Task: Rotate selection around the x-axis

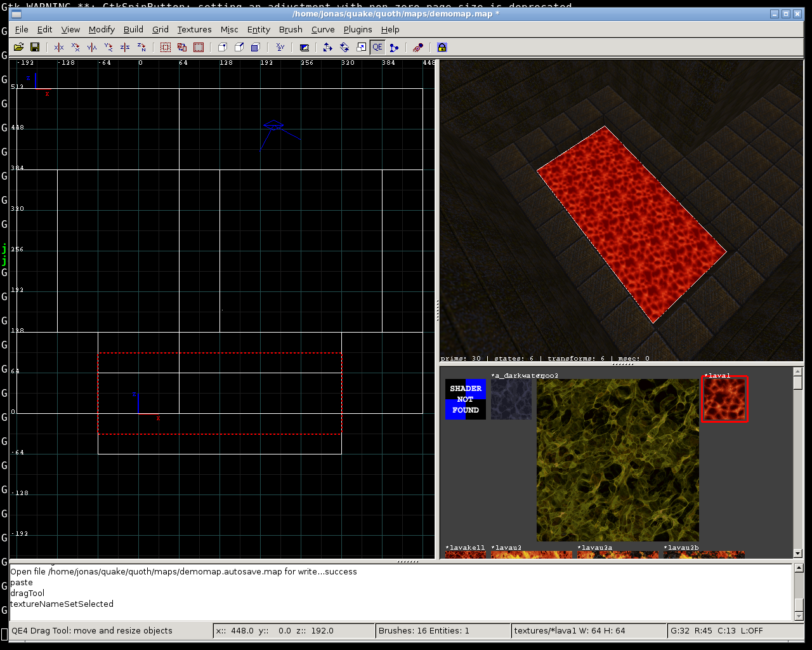Action: [75, 47]
